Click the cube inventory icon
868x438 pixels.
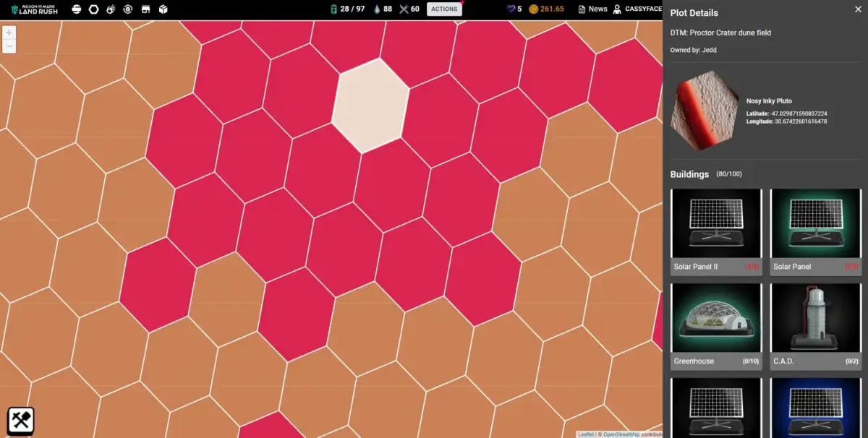point(163,9)
